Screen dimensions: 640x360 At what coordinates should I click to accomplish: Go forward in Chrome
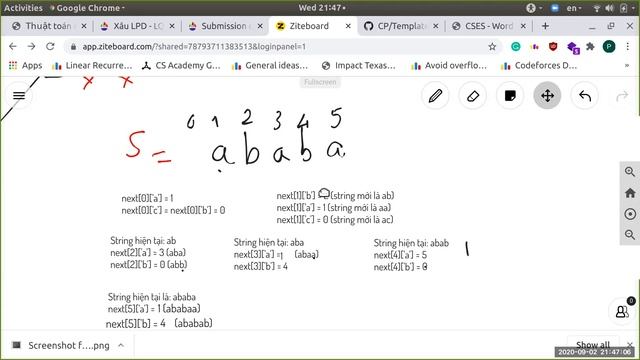(x=31, y=47)
